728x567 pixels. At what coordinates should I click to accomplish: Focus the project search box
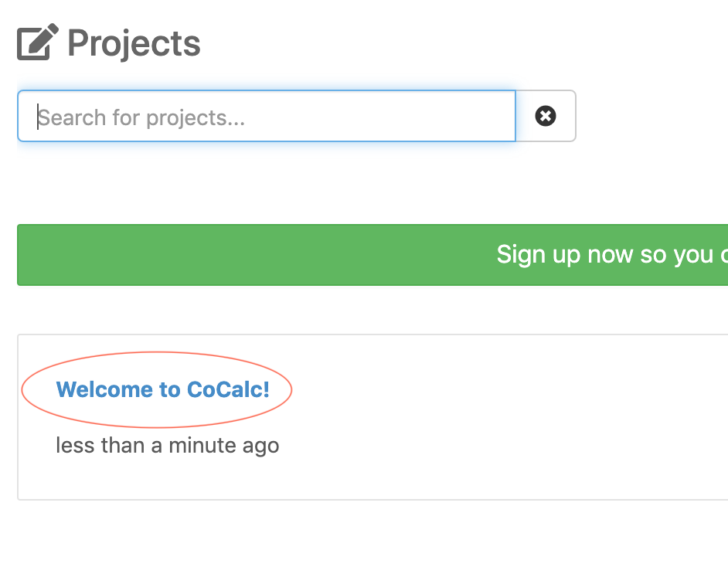point(266,117)
